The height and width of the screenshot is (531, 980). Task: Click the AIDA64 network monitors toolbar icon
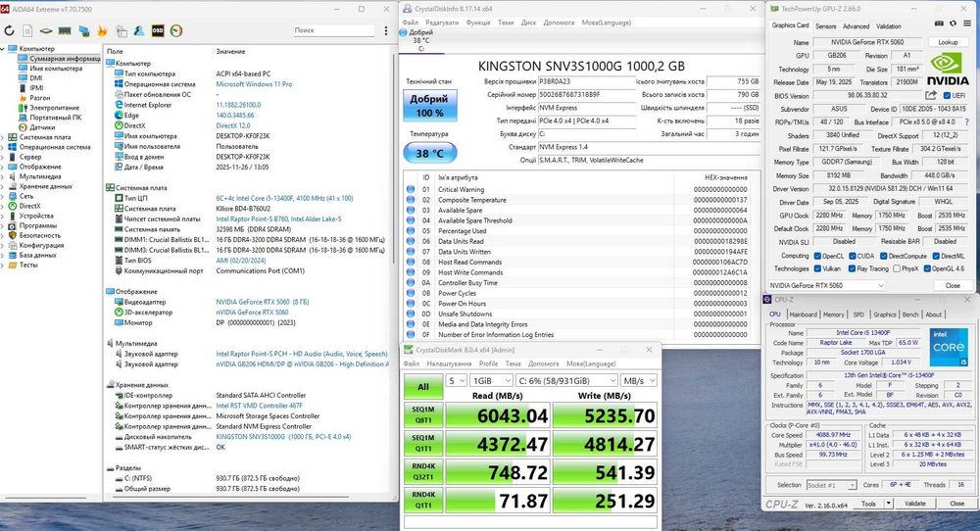[x=83, y=30]
